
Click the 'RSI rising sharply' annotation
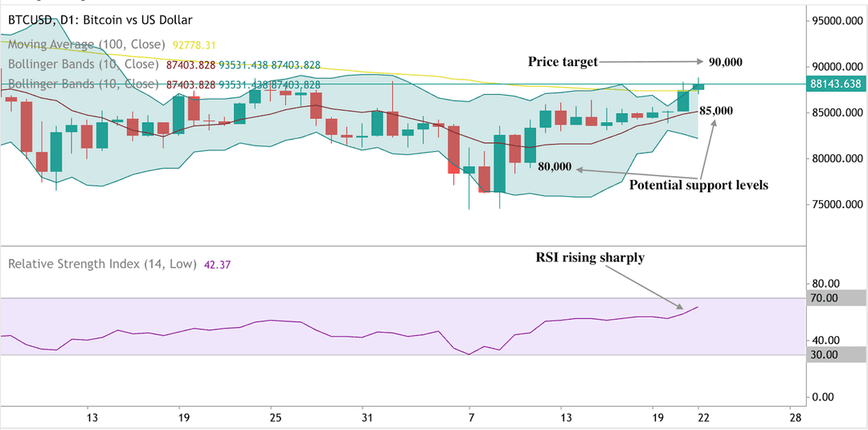pyautogui.click(x=590, y=257)
